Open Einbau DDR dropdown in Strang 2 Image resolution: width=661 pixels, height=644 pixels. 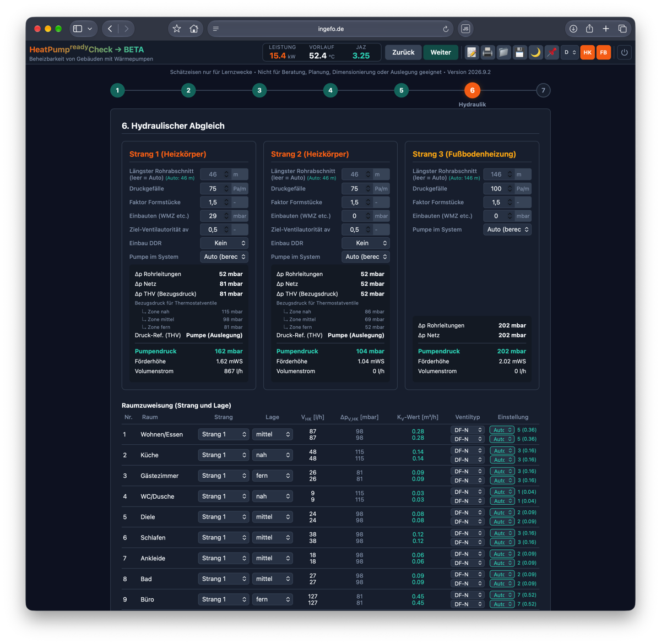[366, 243]
